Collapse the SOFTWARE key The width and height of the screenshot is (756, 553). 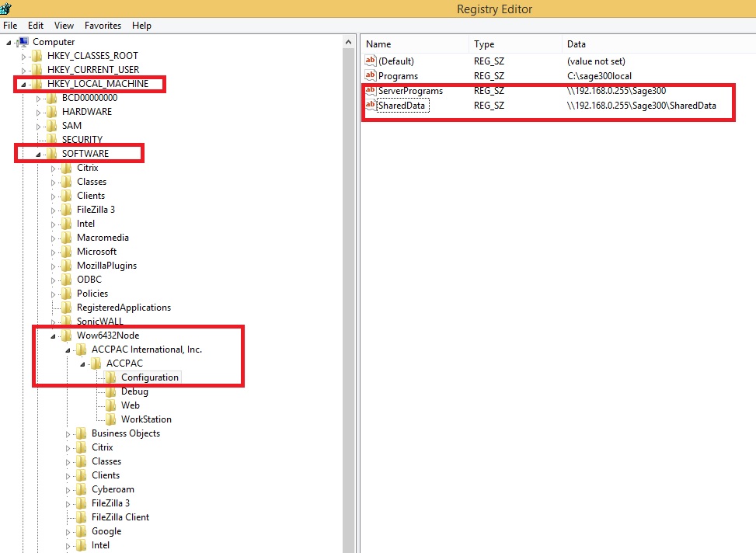pos(38,155)
